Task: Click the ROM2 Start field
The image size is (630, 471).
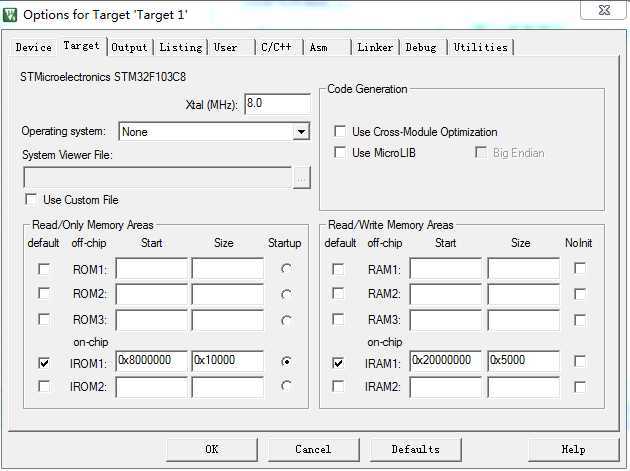Action: click(x=151, y=294)
